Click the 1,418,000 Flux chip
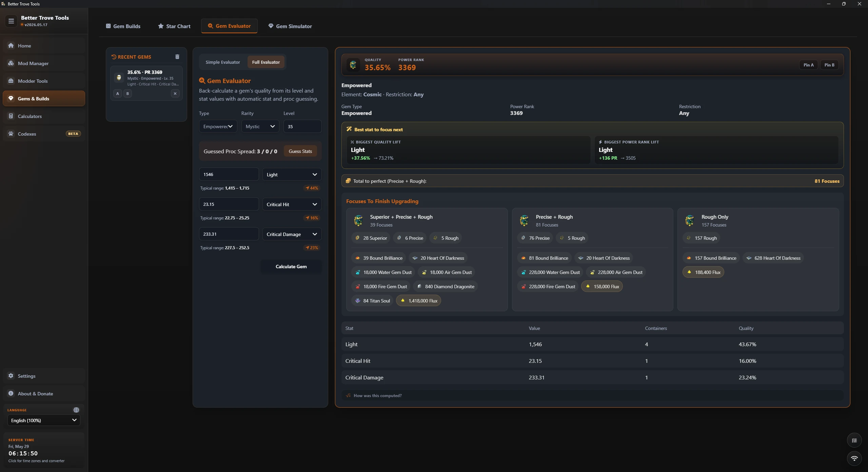 (x=418, y=301)
